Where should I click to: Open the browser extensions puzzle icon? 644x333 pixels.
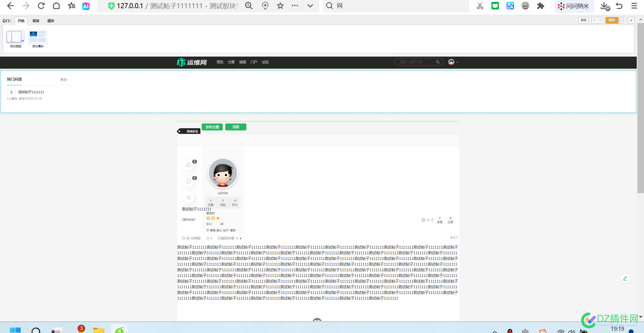point(540,6)
